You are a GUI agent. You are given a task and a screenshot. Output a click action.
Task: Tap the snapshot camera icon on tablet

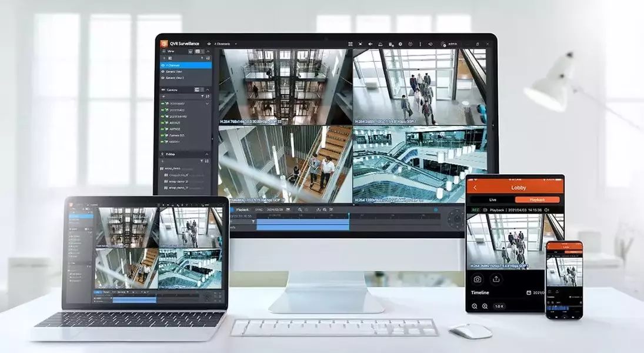click(478, 279)
